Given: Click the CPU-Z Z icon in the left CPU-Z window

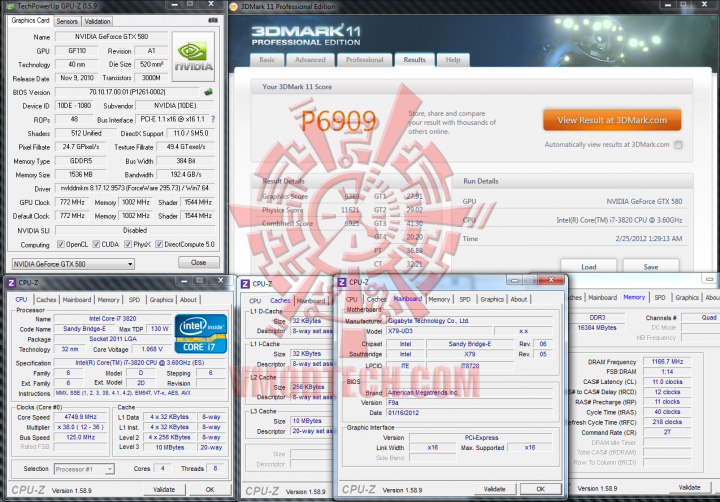Looking at the screenshot, I should pos(11,282).
